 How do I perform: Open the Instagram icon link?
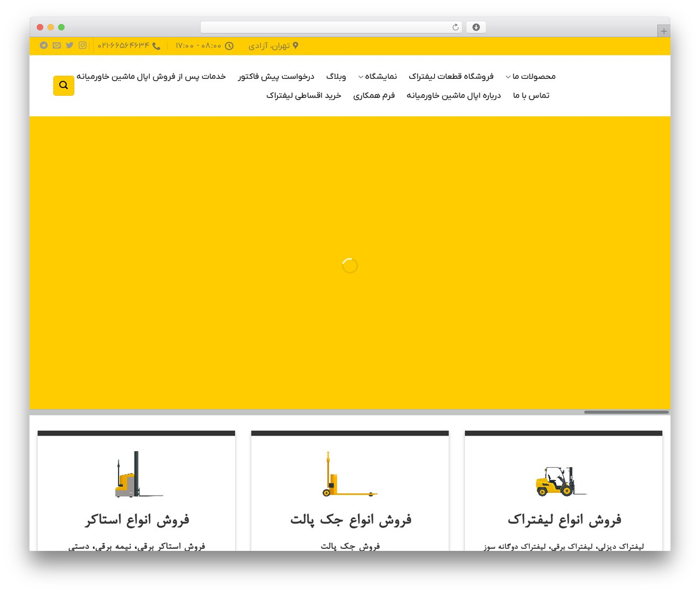(83, 45)
